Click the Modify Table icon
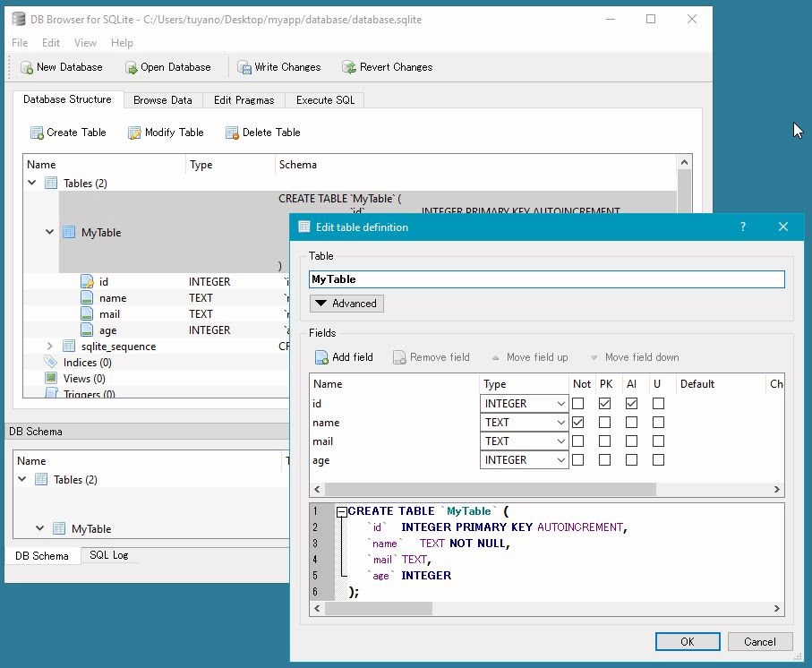 [x=135, y=133]
